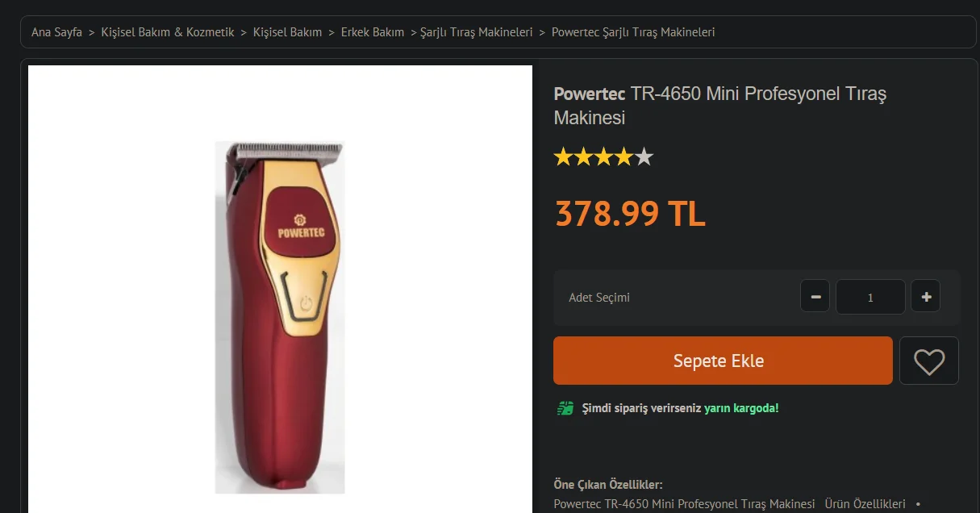Click the 378.99 TL price
This screenshot has height=513, width=980.
(x=629, y=214)
